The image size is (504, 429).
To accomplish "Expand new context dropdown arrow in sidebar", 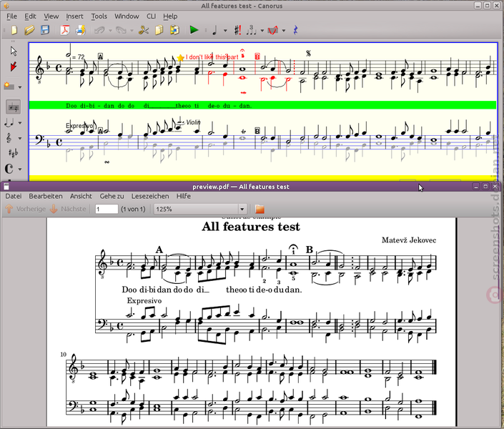I will click(x=20, y=87).
